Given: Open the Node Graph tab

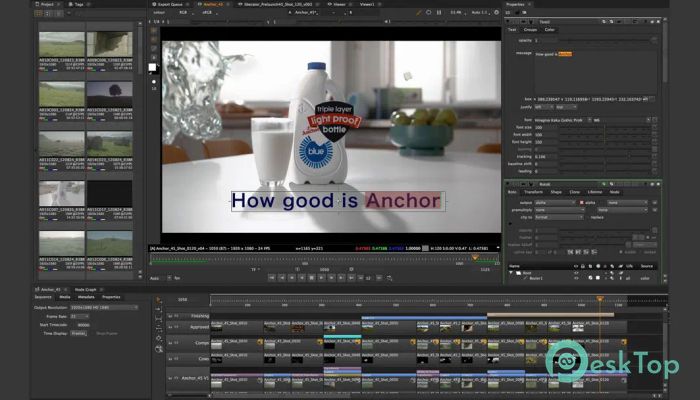Looking at the screenshot, I should point(85,290).
